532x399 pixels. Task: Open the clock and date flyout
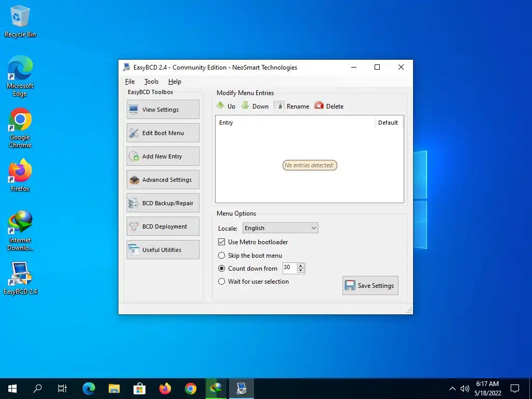point(487,389)
